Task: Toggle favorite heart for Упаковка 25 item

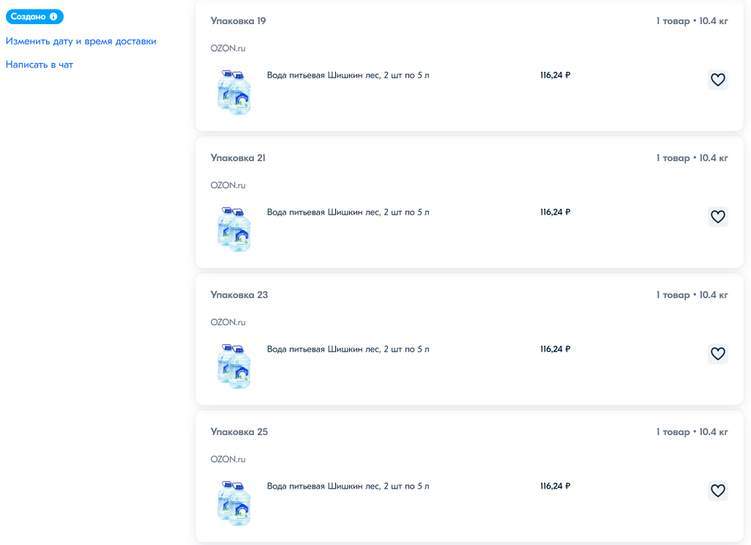Action: click(x=717, y=491)
